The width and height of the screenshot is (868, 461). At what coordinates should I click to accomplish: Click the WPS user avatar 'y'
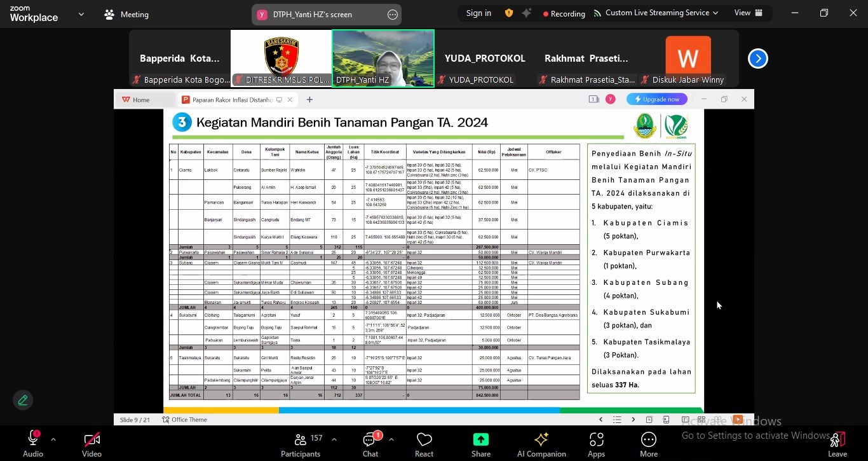point(610,99)
